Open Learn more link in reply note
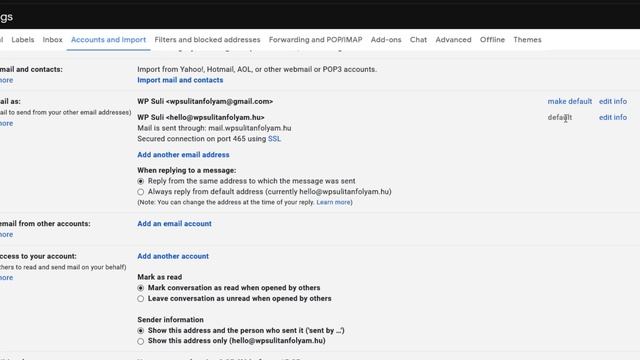Image resolution: width=640 pixels, height=360 pixels. (x=333, y=202)
